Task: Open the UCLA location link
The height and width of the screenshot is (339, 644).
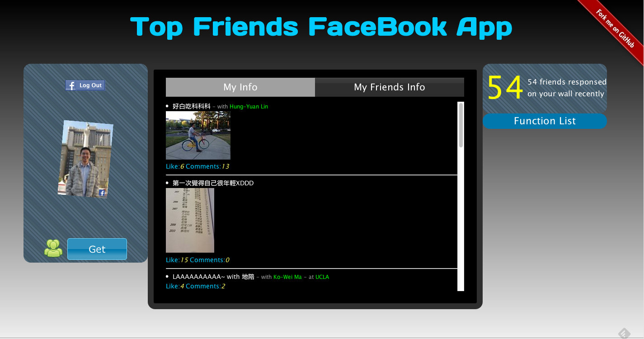Action: (x=322, y=277)
